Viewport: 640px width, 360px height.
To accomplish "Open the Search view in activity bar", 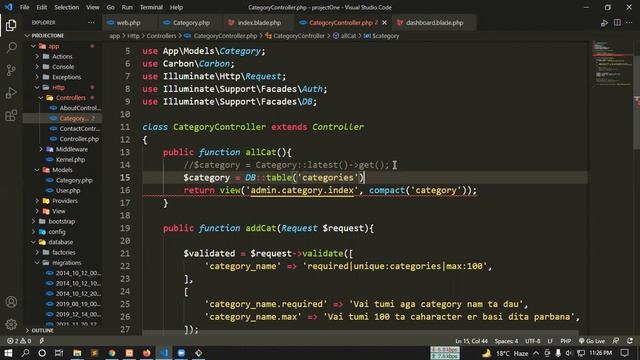I will point(11,48).
